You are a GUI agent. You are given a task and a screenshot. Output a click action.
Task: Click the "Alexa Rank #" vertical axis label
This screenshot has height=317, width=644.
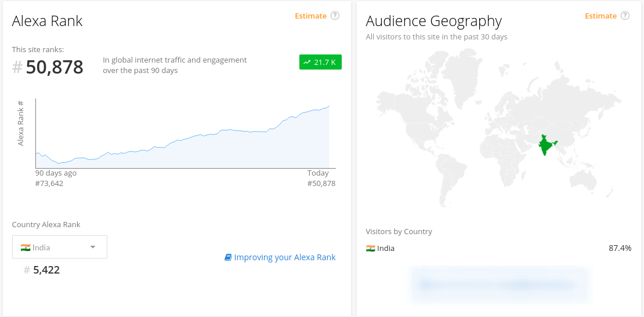click(21, 122)
